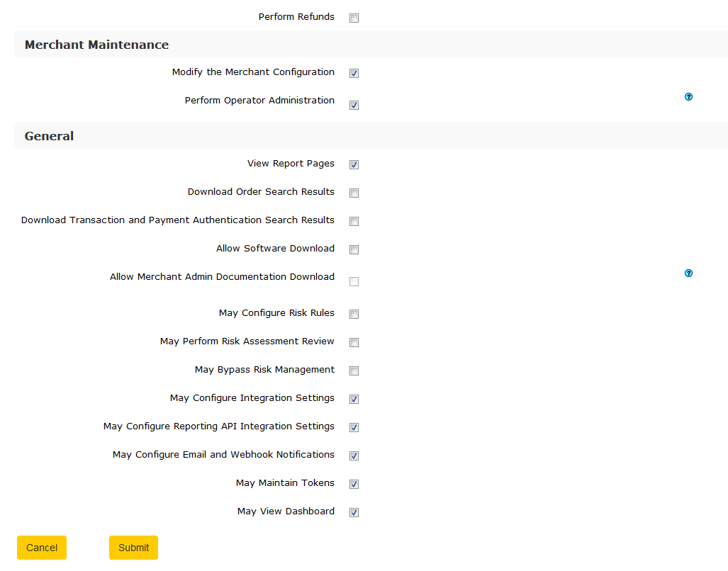Enable May Perform Risk Assessment Review
The image size is (728, 571).
tap(354, 343)
